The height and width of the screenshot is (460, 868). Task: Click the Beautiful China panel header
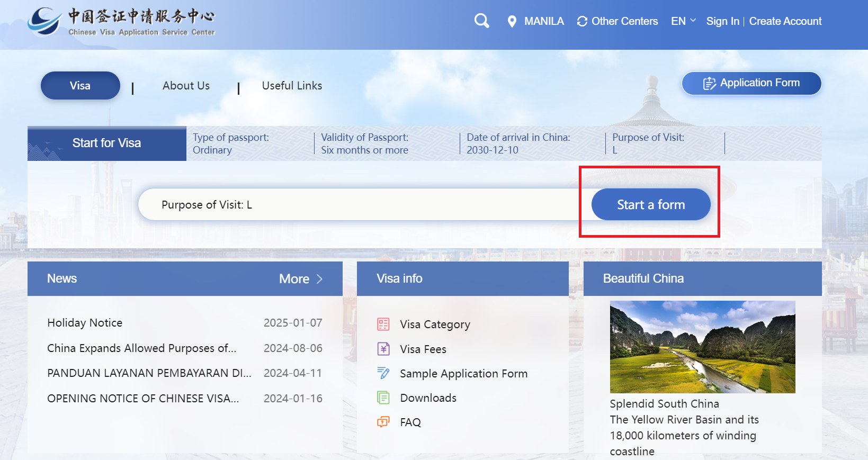703,278
